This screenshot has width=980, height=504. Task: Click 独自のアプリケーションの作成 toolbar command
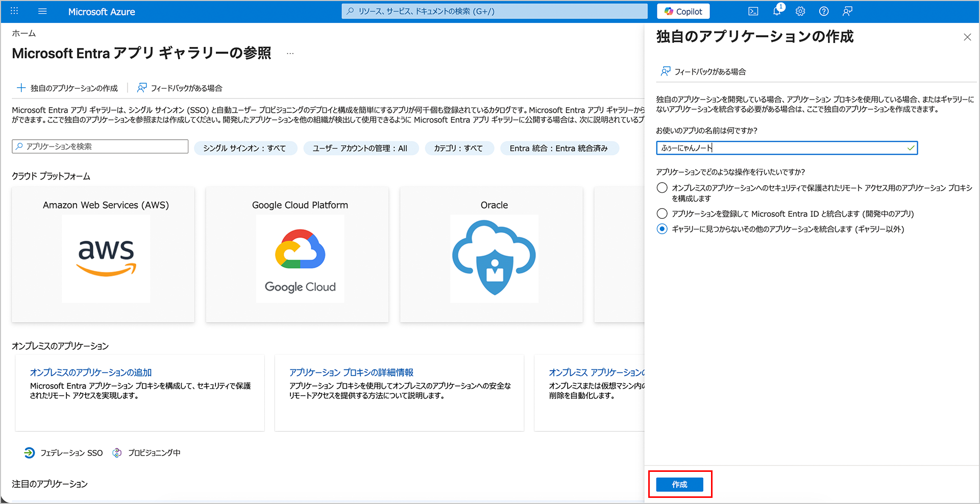[x=68, y=88]
